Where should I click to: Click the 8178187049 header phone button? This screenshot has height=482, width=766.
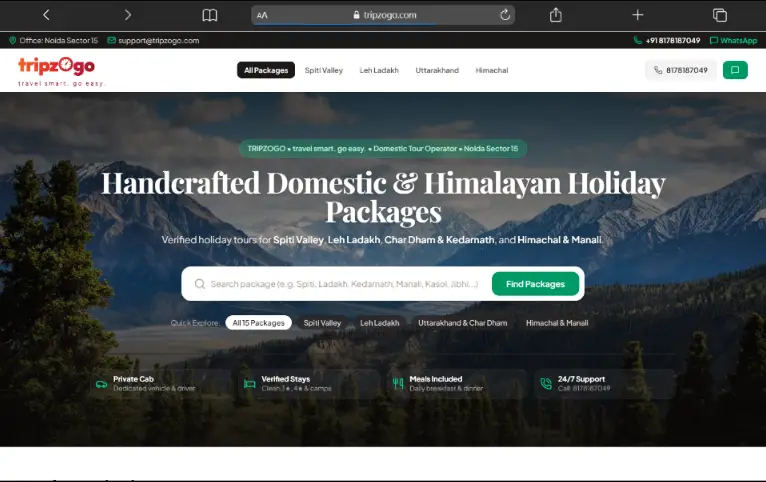[x=681, y=70]
